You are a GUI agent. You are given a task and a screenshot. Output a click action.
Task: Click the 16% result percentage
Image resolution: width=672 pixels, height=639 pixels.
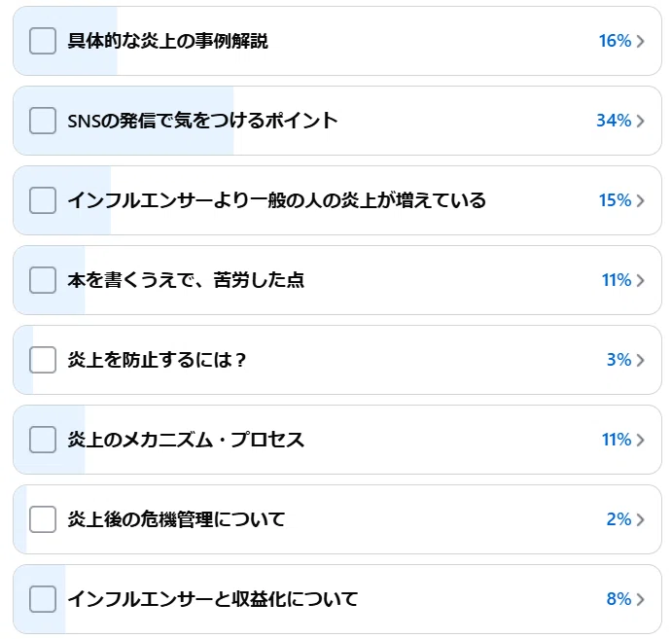pos(615,41)
